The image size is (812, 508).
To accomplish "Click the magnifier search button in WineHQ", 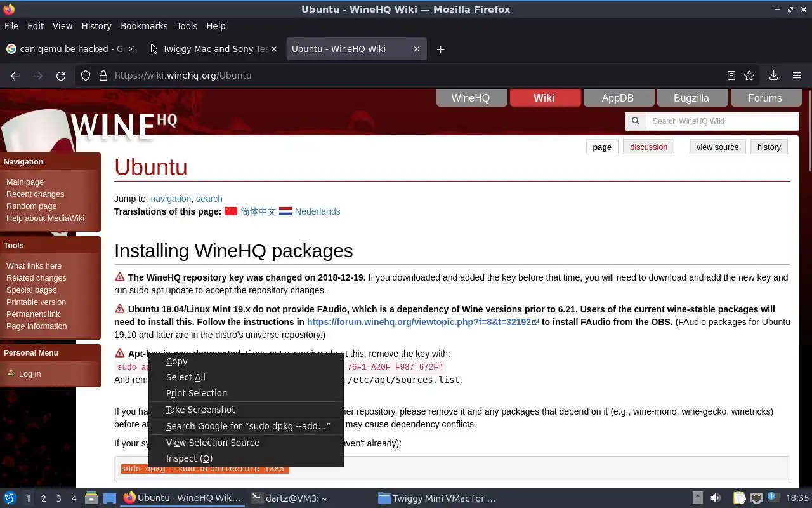I will pyautogui.click(x=635, y=121).
